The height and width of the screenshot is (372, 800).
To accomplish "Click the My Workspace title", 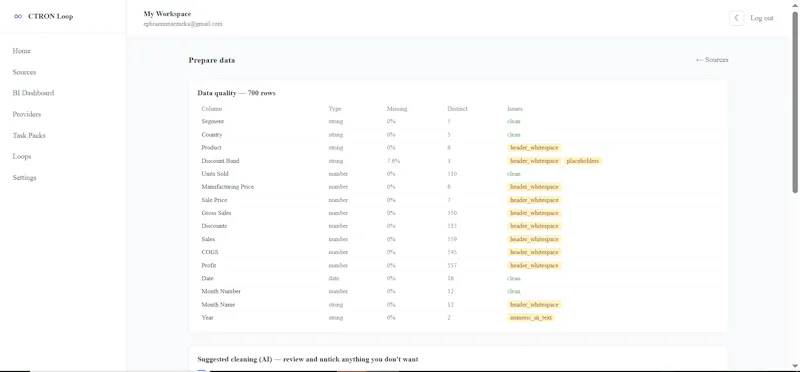I will (167, 14).
